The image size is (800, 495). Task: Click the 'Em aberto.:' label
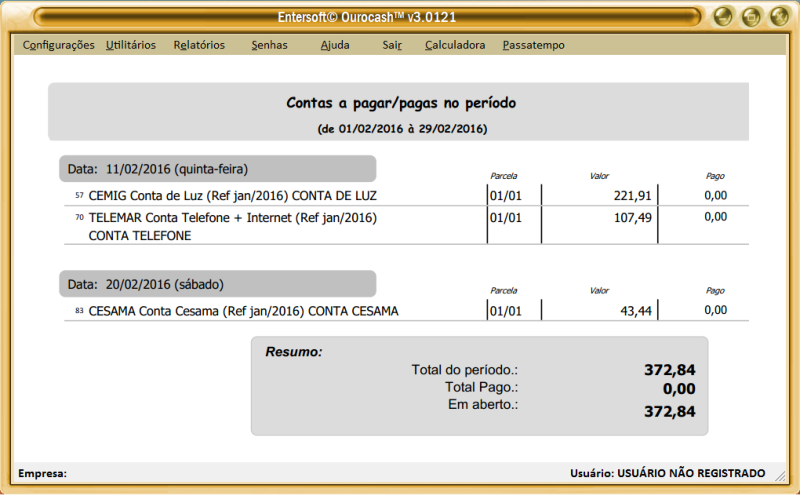tap(483, 404)
